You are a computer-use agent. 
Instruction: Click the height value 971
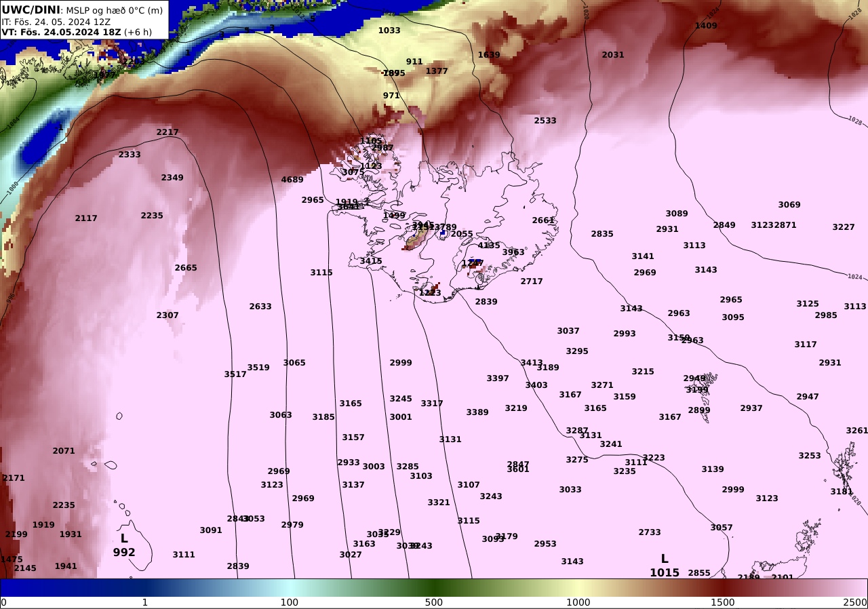click(391, 96)
